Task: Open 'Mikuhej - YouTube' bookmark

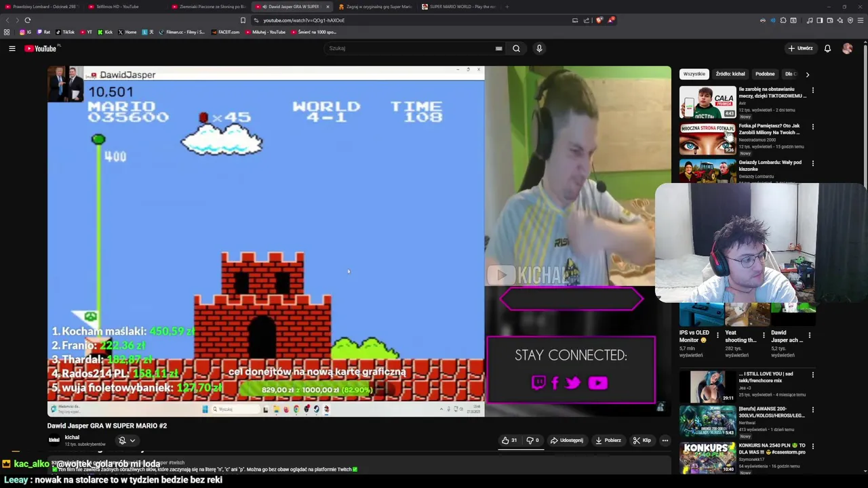Action: tap(265, 32)
